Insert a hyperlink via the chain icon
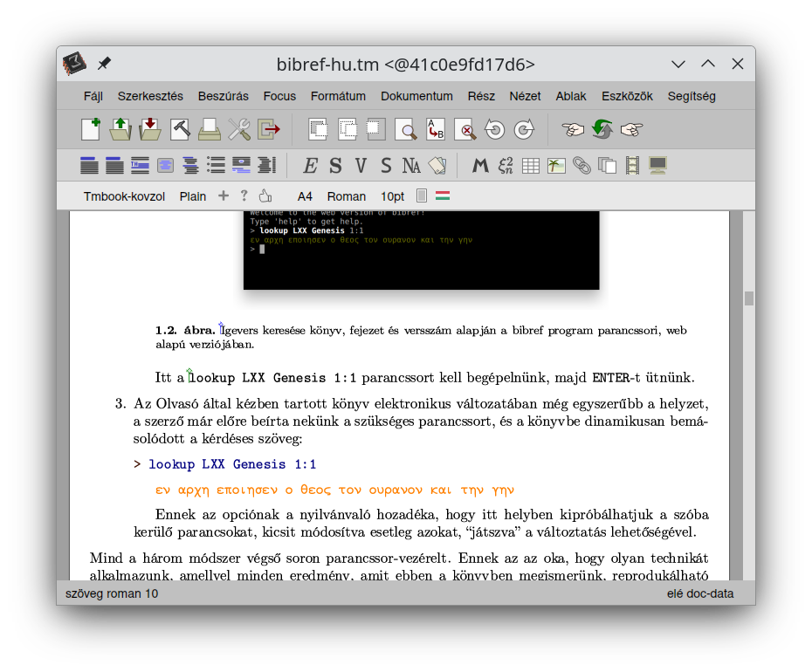The height and width of the screenshot is (672, 812). coord(581,165)
